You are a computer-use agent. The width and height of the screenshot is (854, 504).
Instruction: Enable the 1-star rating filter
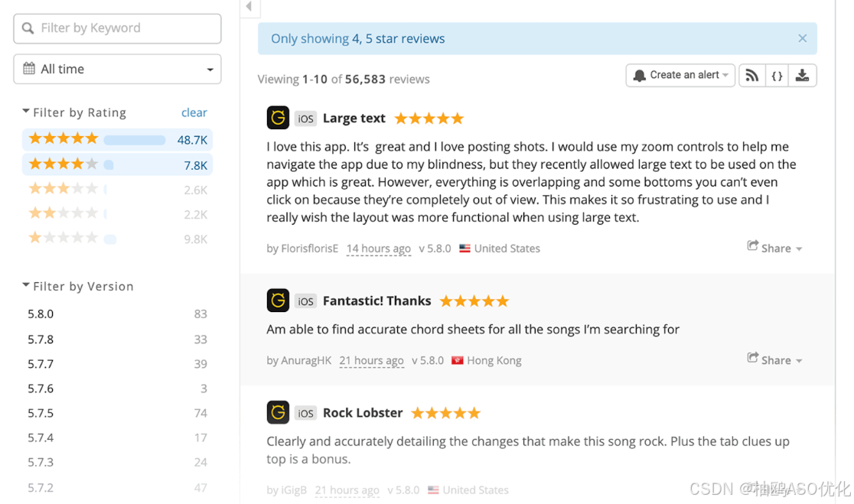pyautogui.click(x=117, y=239)
